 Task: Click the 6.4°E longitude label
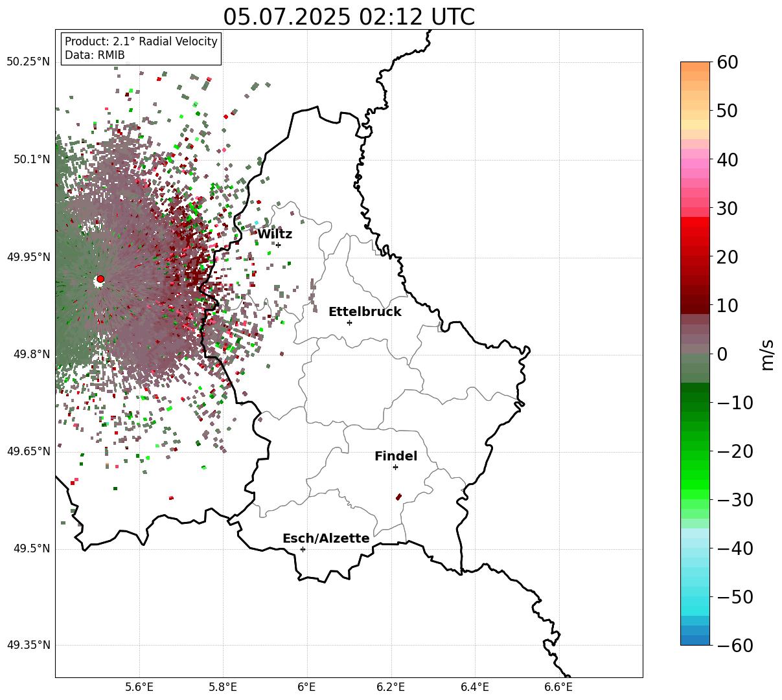[x=475, y=686]
